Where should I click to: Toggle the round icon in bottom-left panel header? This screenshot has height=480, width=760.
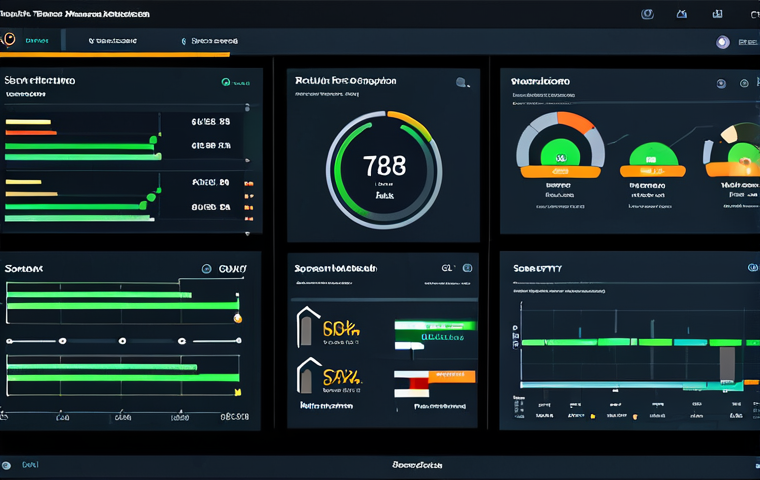(206, 269)
